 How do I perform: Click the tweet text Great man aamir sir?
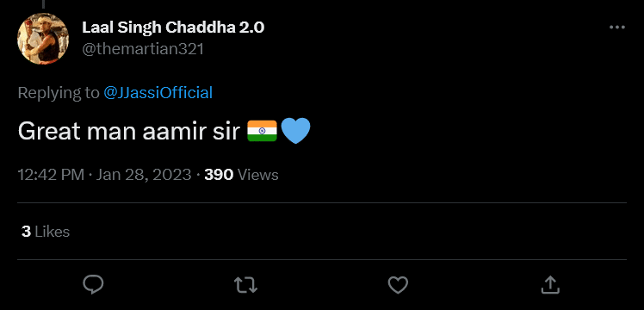[129, 132]
